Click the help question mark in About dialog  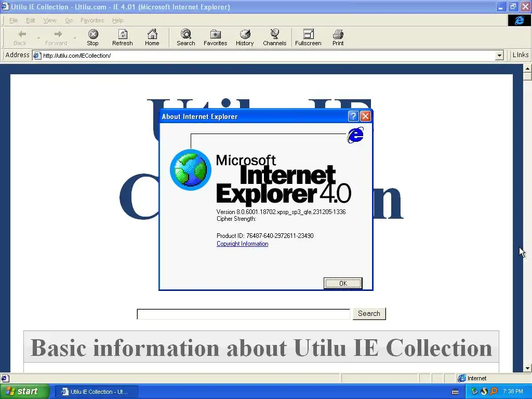353,116
